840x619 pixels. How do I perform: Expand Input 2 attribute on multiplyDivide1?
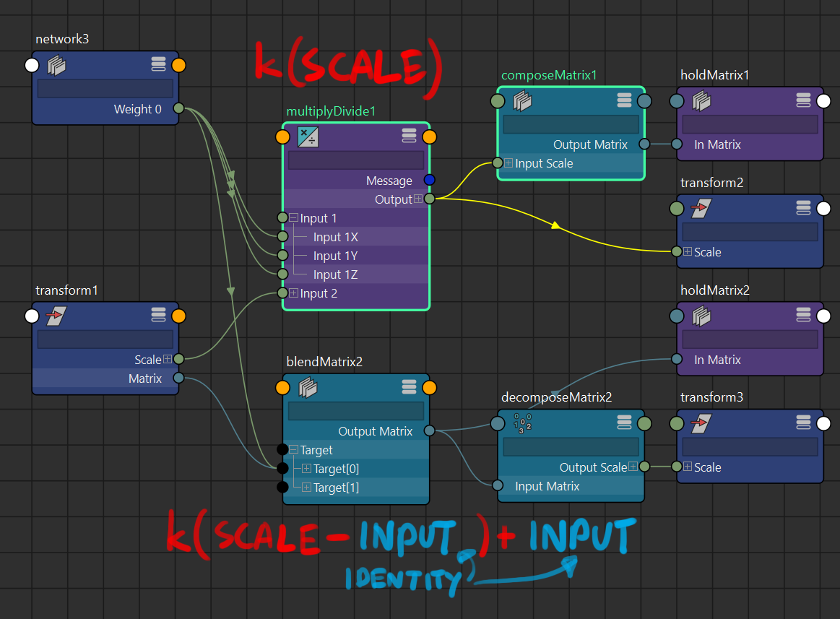(x=293, y=293)
